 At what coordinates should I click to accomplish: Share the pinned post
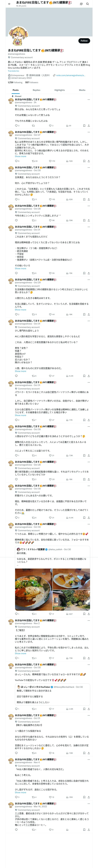(x=89, y=126)
